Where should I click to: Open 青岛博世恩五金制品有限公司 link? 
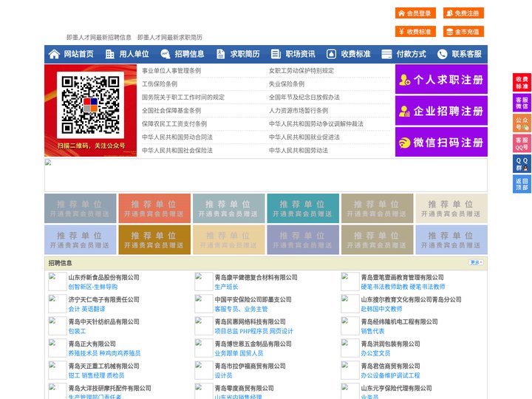253,344
